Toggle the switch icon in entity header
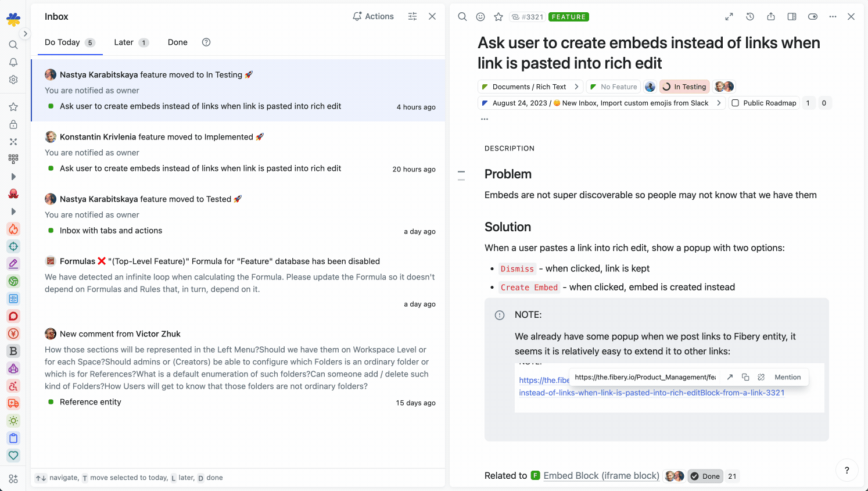The width and height of the screenshot is (868, 491). click(813, 17)
